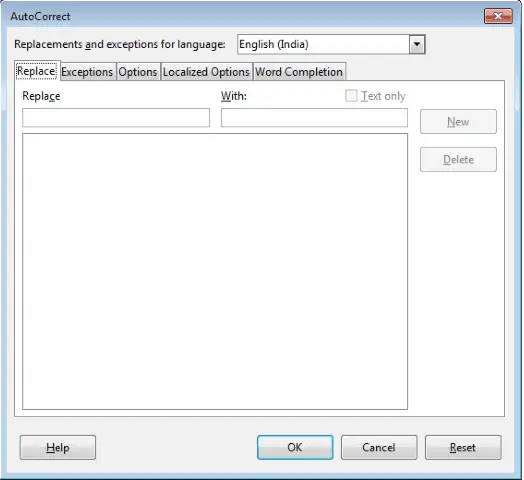Focus the With text input field
The image size is (524, 480).
pos(314,118)
